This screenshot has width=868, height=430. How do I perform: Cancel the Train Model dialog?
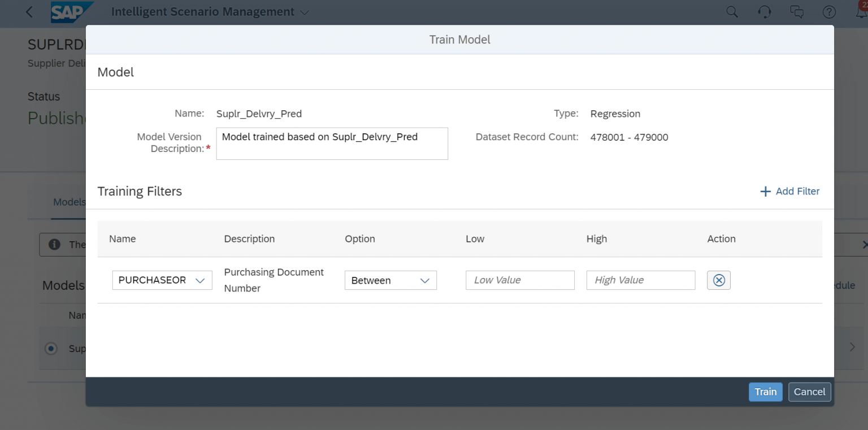click(809, 392)
